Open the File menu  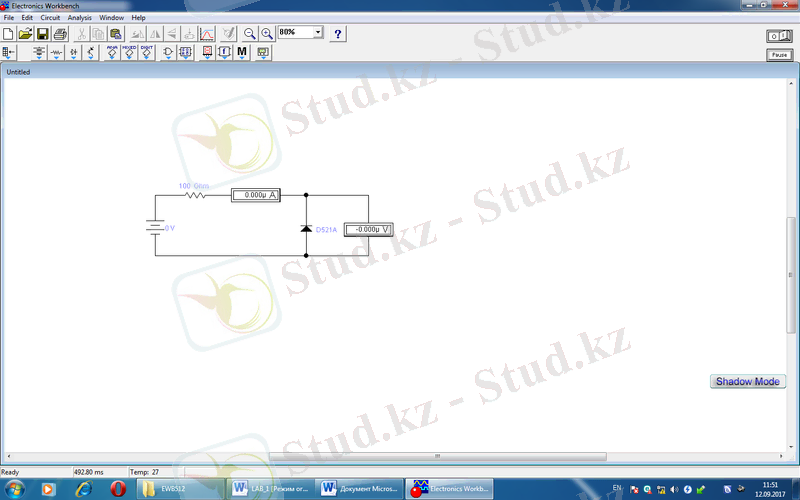tap(9, 17)
